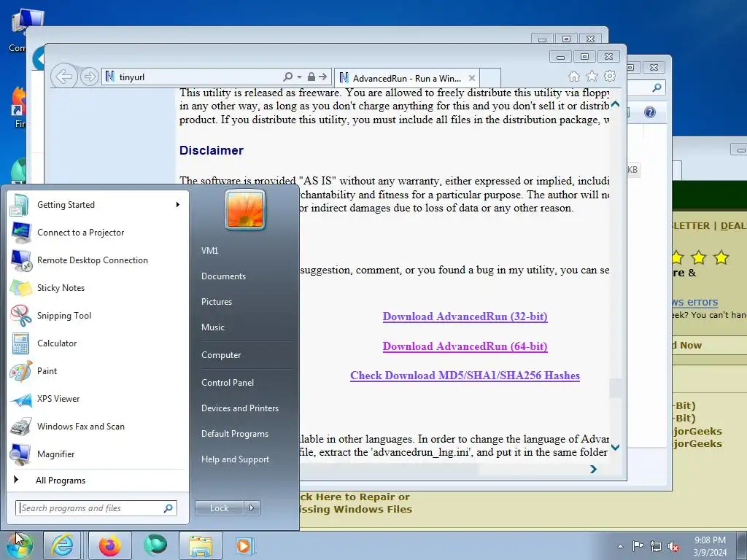This screenshot has height=560, width=747.
Task: Launch Connect to a Projector
Action: (97, 233)
